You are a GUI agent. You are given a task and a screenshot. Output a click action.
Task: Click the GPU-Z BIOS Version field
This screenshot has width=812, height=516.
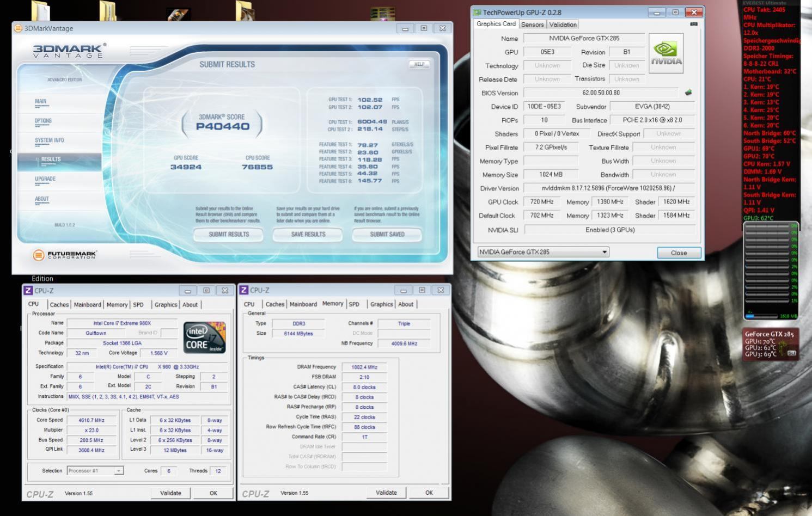(x=601, y=93)
